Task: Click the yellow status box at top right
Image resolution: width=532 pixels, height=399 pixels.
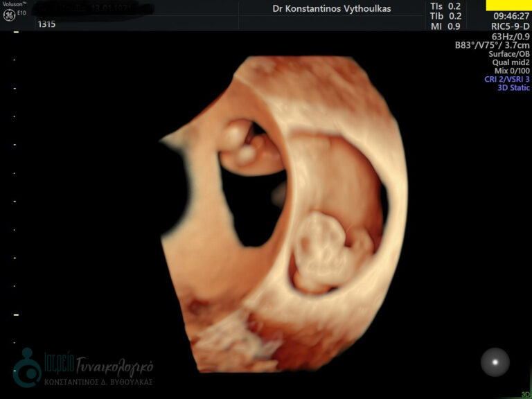Action: pos(508,5)
